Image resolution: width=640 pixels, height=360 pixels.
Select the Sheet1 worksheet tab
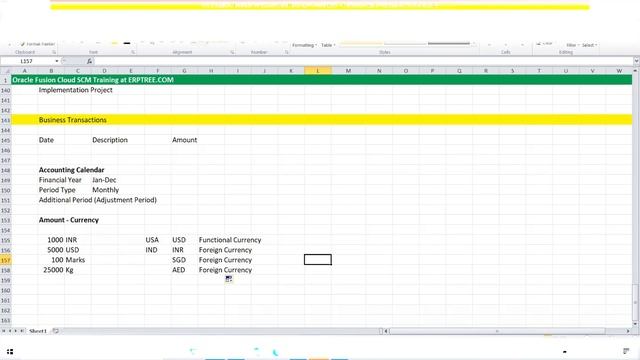tap(38, 331)
